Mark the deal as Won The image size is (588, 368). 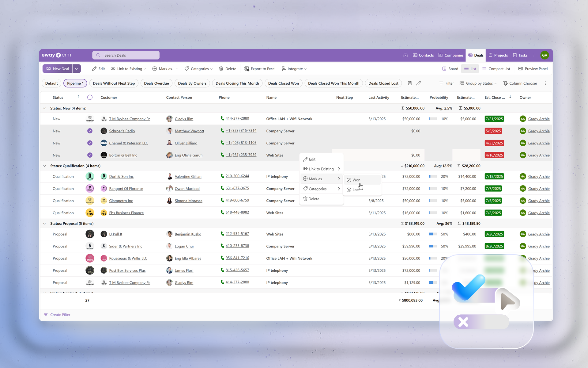363,180
